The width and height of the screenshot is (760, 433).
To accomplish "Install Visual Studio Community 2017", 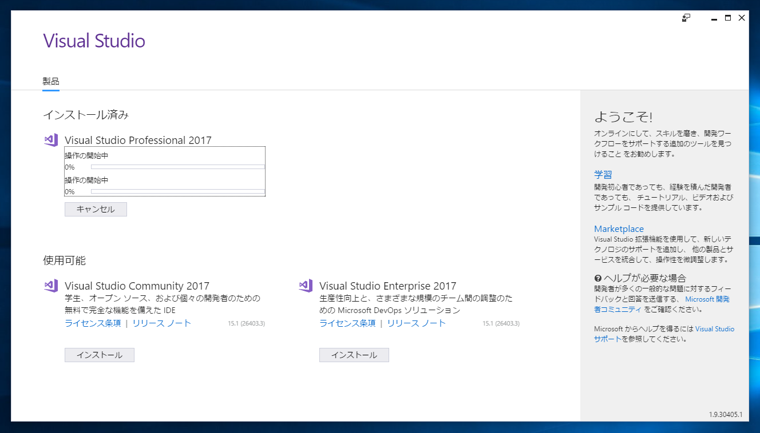I will click(x=99, y=355).
